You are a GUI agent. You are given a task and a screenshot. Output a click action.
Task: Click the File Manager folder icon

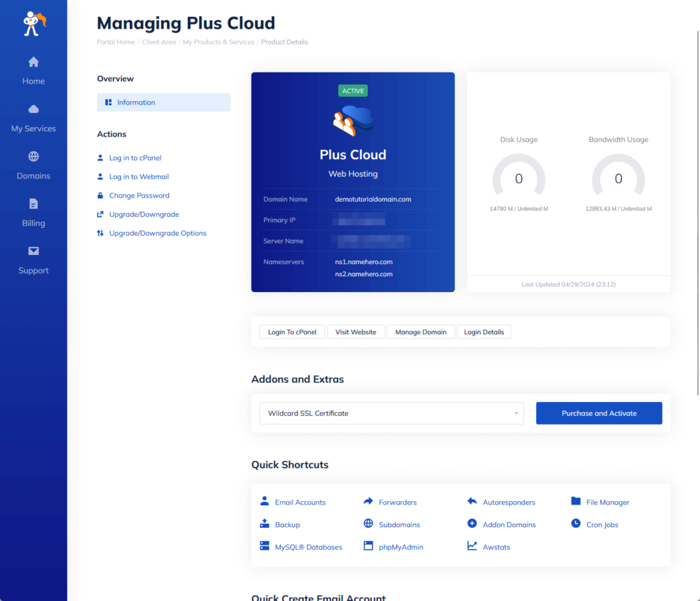click(576, 501)
